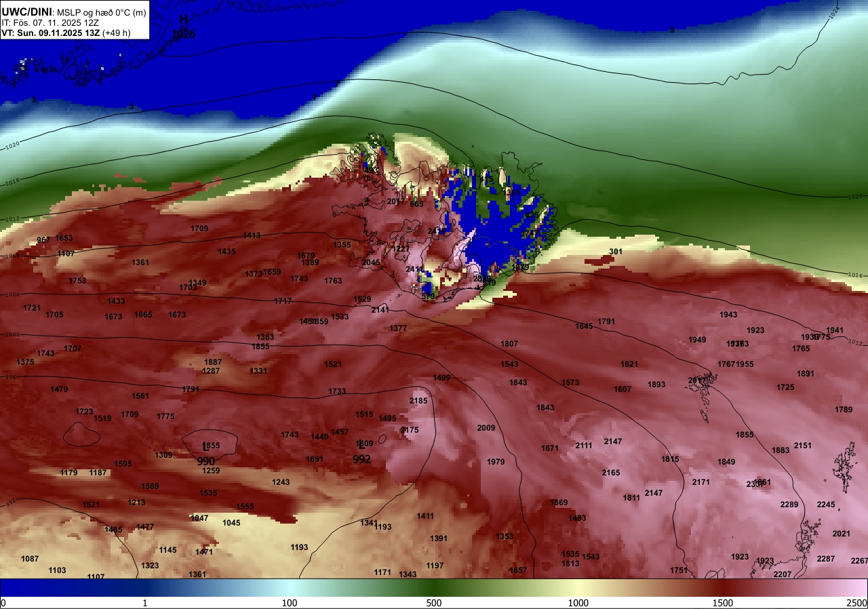868x609 pixels.
Task: Click the height value 1807
Action: (x=509, y=344)
